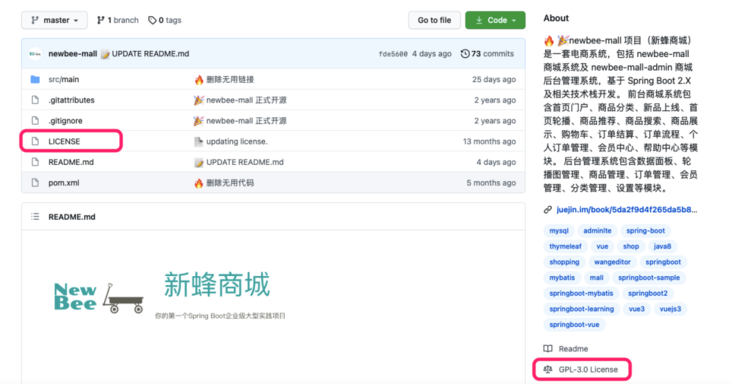The height and width of the screenshot is (384, 732).
Task: Open the .gitattributes file
Action: (x=71, y=100)
